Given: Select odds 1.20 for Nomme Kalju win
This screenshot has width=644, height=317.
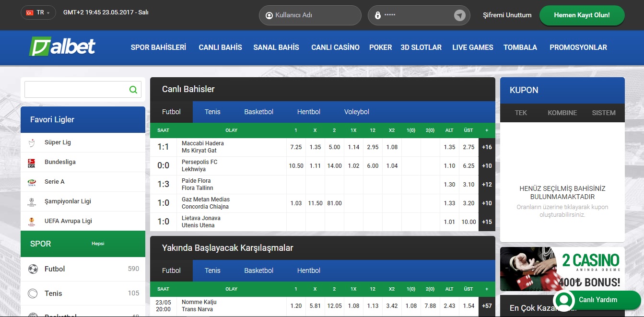Looking at the screenshot, I should [x=296, y=306].
